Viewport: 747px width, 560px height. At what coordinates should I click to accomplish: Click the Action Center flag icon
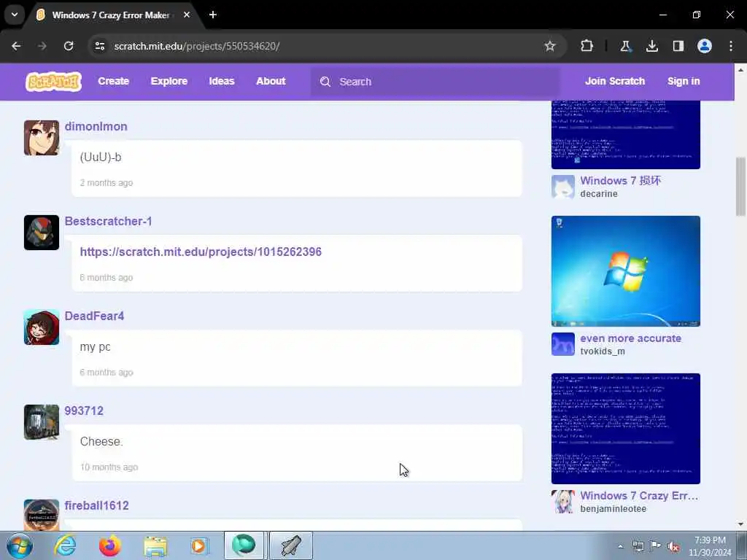656,546
